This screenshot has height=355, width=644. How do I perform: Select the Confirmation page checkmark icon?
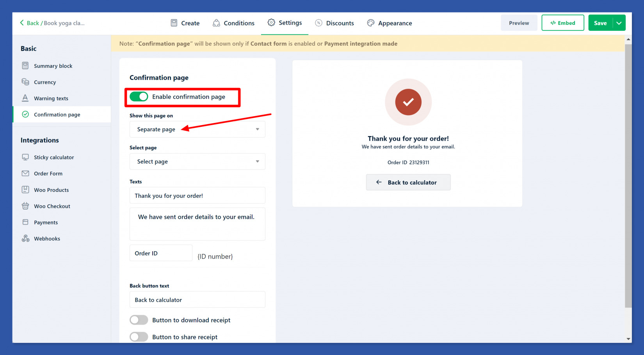tap(25, 114)
